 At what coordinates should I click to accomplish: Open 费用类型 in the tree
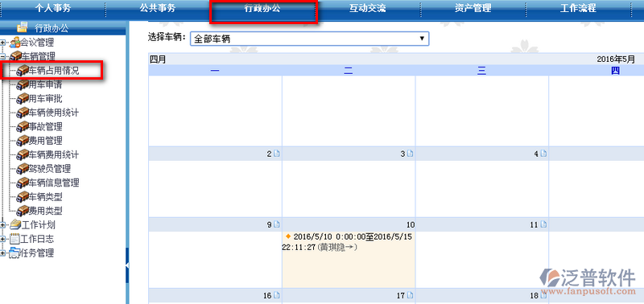click(45, 211)
